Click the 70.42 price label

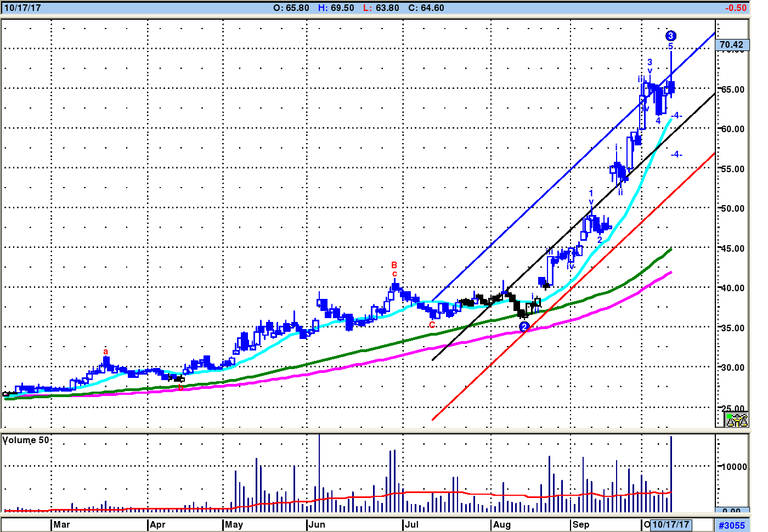point(732,45)
